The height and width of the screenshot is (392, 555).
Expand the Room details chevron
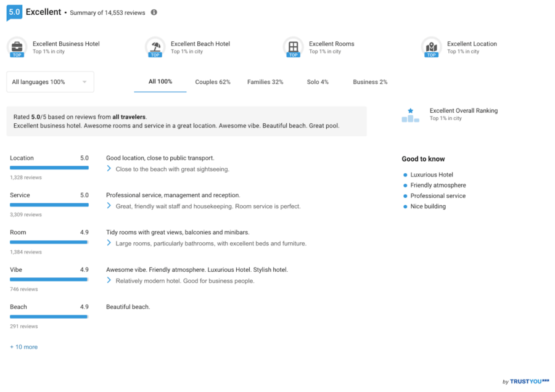click(x=109, y=243)
